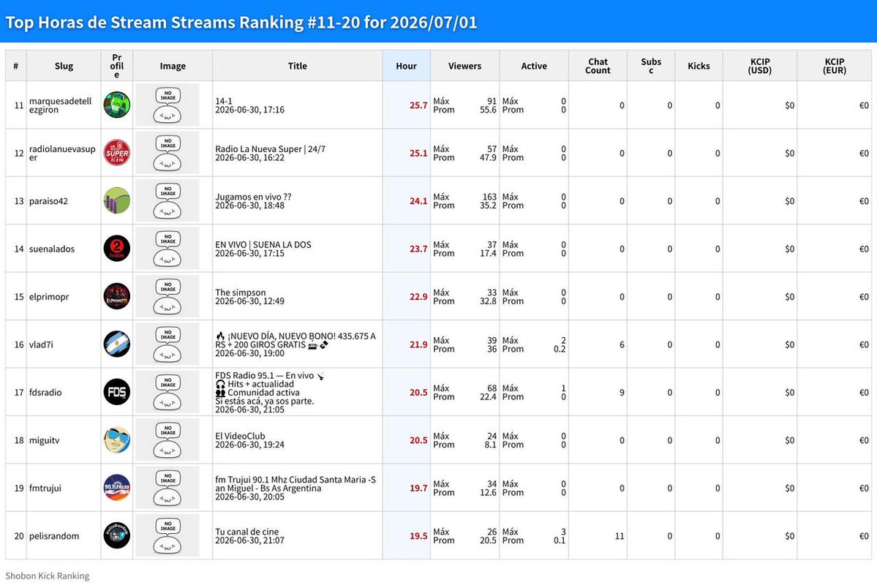877x588 pixels.
Task: Sort by the Viewers column header
Action: click(x=464, y=66)
